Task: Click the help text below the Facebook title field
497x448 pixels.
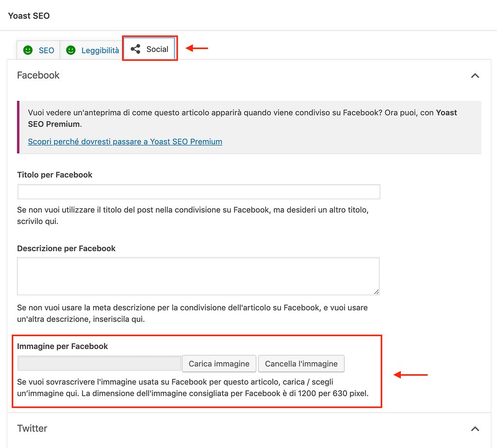Action: [x=193, y=216]
